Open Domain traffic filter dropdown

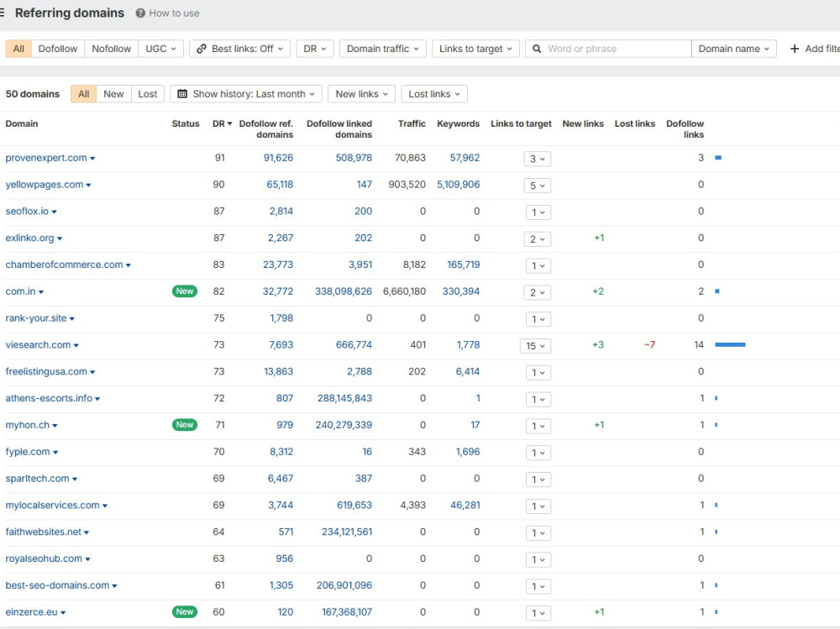pos(383,49)
